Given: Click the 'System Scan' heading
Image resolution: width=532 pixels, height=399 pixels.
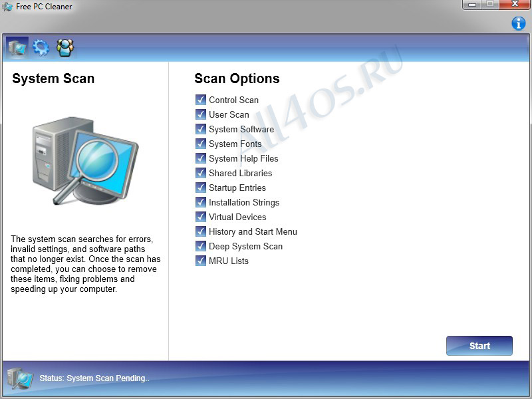Looking at the screenshot, I should (53, 78).
